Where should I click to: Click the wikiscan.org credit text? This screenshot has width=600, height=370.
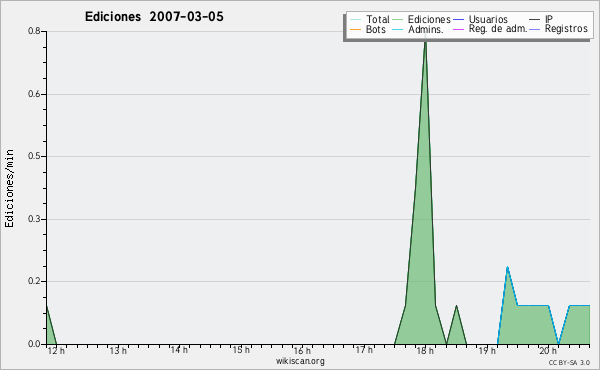pos(300,361)
